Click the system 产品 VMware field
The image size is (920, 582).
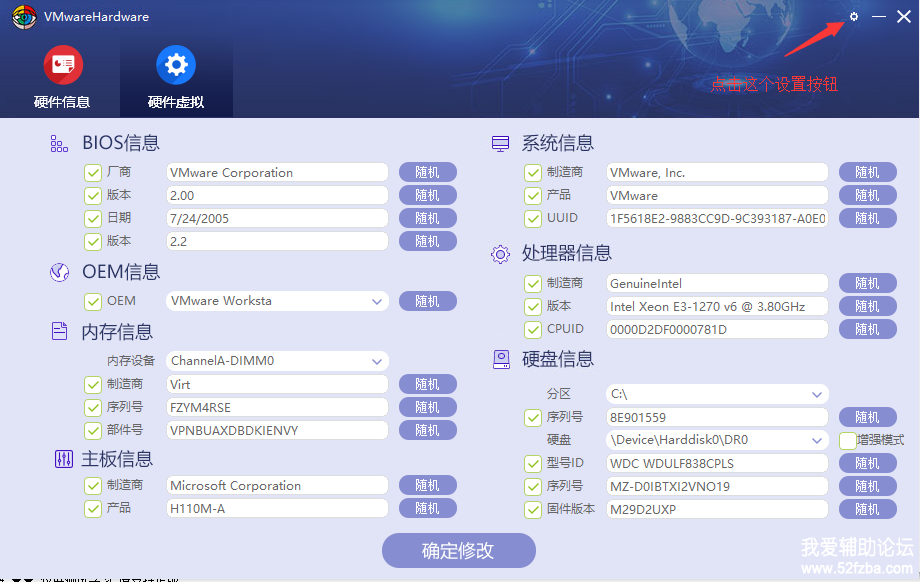(x=717, y=195)
